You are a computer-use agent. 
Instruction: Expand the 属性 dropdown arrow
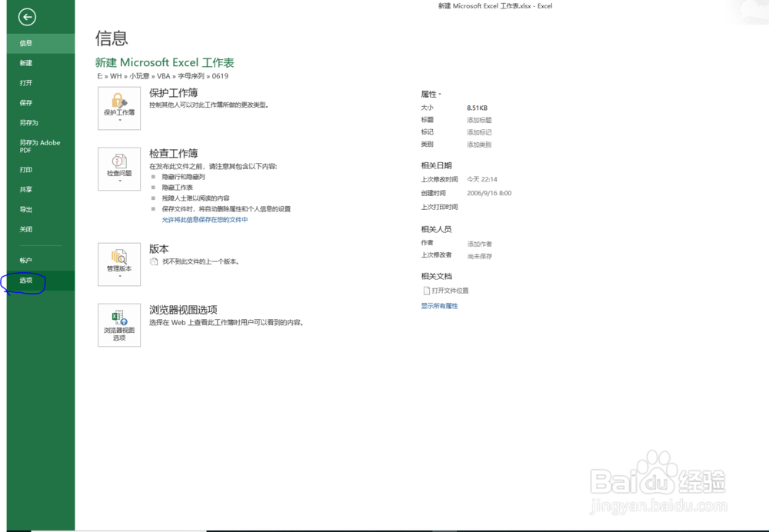click(x=440, y=94)
